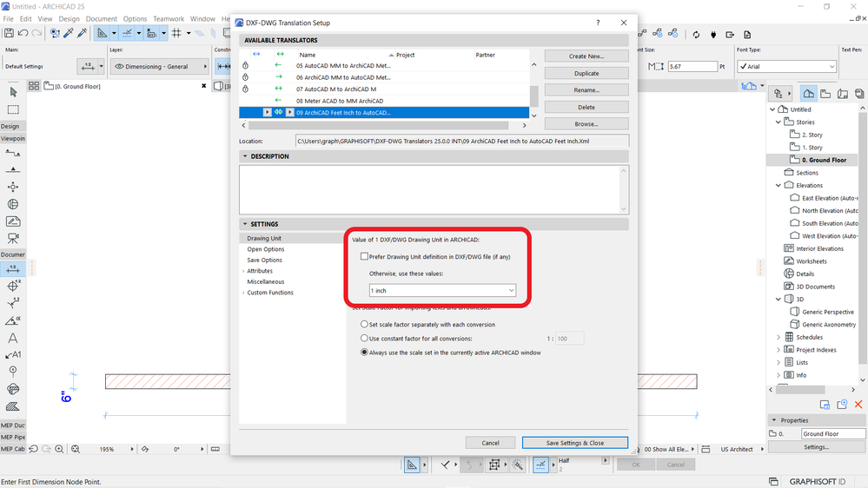
Task: Collapse Elevations in the Navigator tree
Action: pos(779,185)
